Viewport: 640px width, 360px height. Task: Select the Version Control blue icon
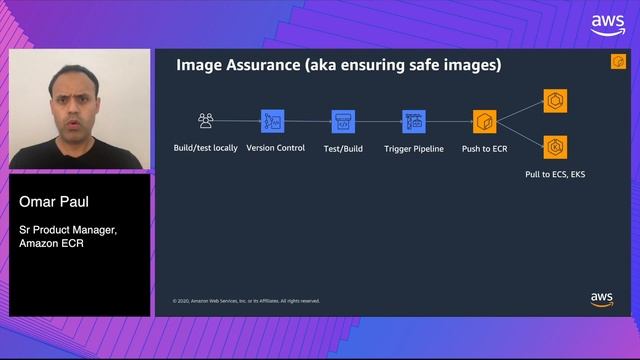273,121
